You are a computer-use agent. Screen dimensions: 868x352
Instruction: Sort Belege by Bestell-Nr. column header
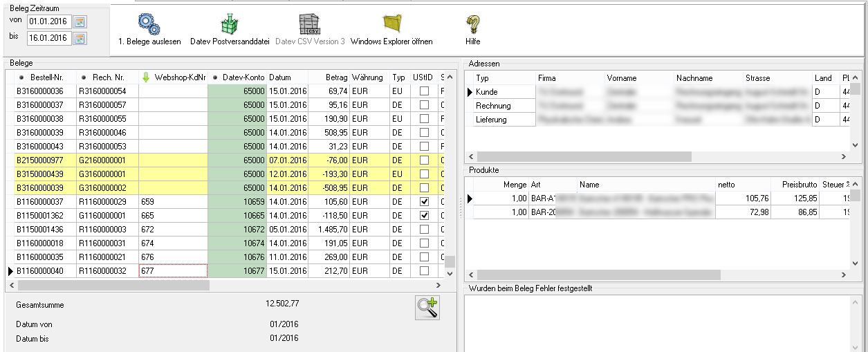[x=46, y=77]
